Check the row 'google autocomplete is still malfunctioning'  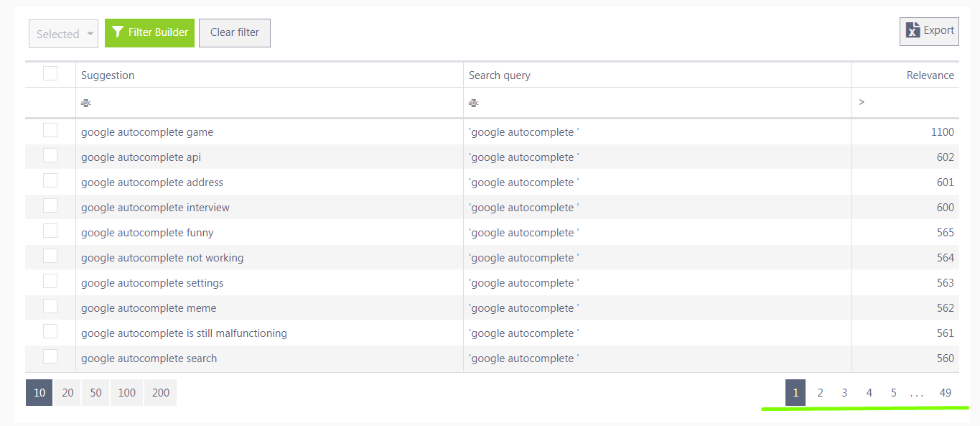pyautogui.click(x=50, y=331)
